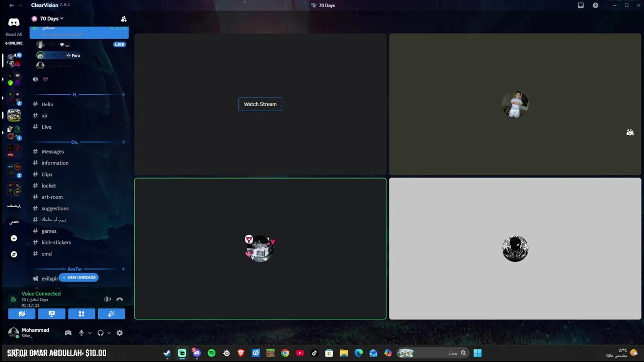Open File Explorer from the taskbar
Image resolution: width=644 pixels, height=362 pixels.
tap(344, 353)
